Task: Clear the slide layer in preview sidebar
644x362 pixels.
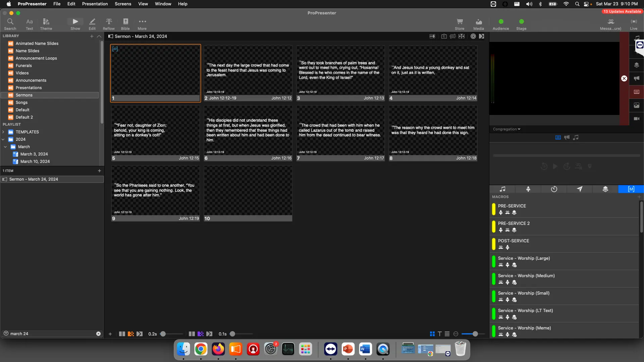Action: pos(636,92)
